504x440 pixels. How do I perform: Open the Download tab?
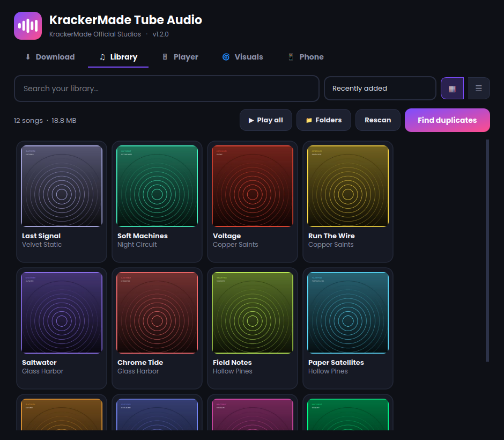click(x=50, y=57)
